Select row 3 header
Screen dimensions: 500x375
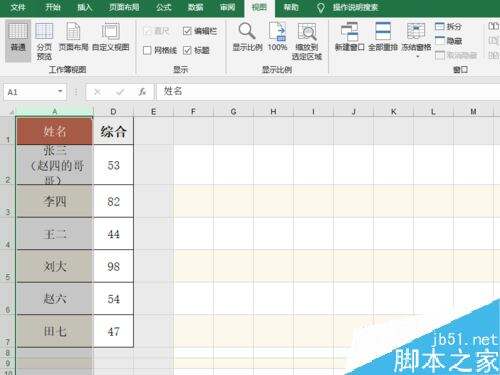tap(8, 201)
